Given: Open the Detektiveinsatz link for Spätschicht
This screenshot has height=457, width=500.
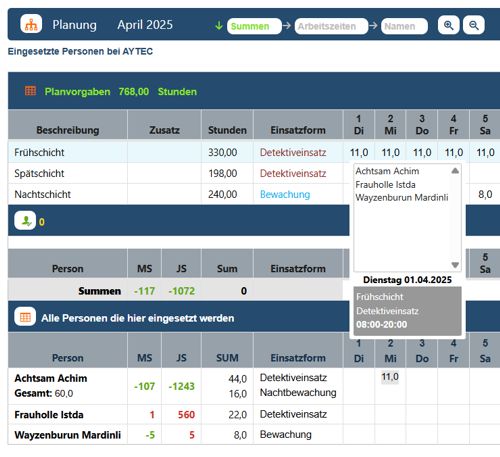Looking at the screenshot, I should click(x=293, y=173).
